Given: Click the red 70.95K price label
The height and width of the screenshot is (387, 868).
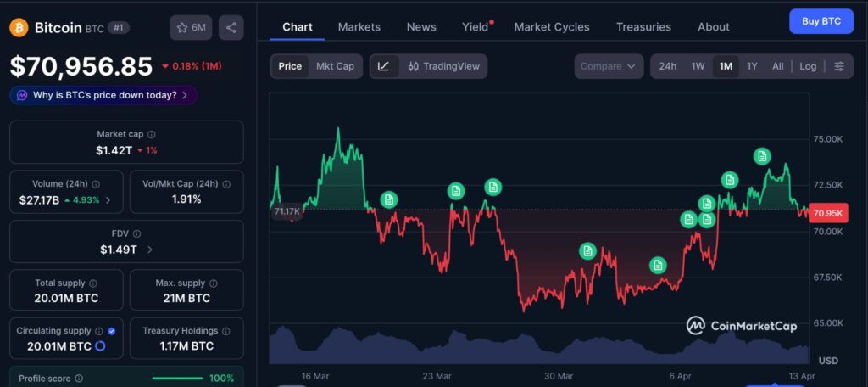Looking at the screenshot, I should coord(828,213).
